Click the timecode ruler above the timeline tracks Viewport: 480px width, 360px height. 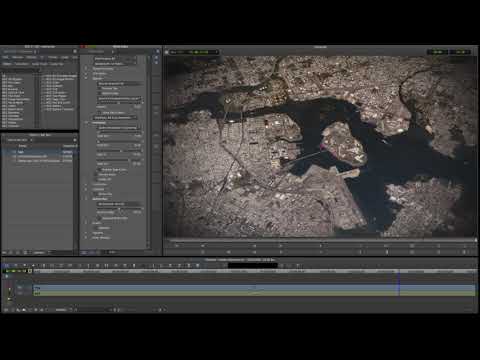[254, 272]
